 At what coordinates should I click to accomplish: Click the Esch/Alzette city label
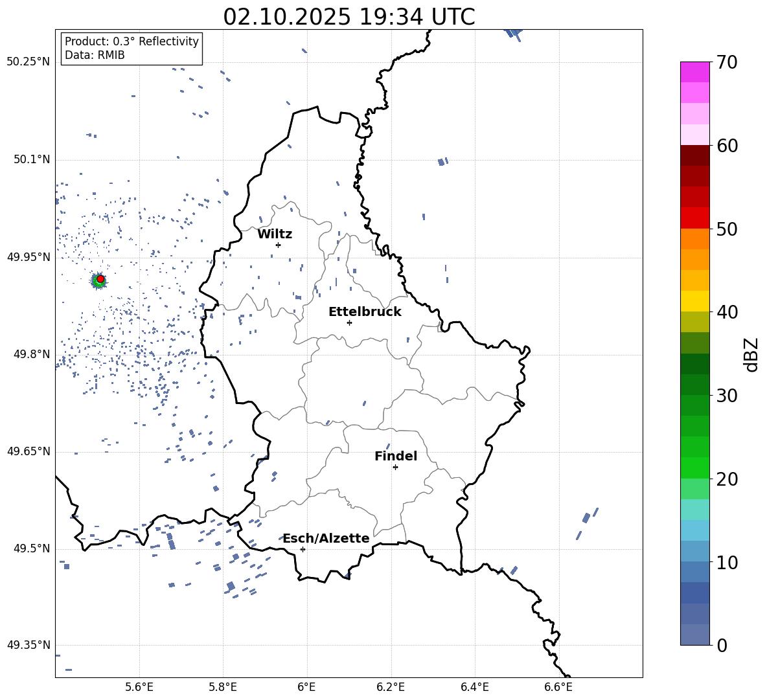326,538
